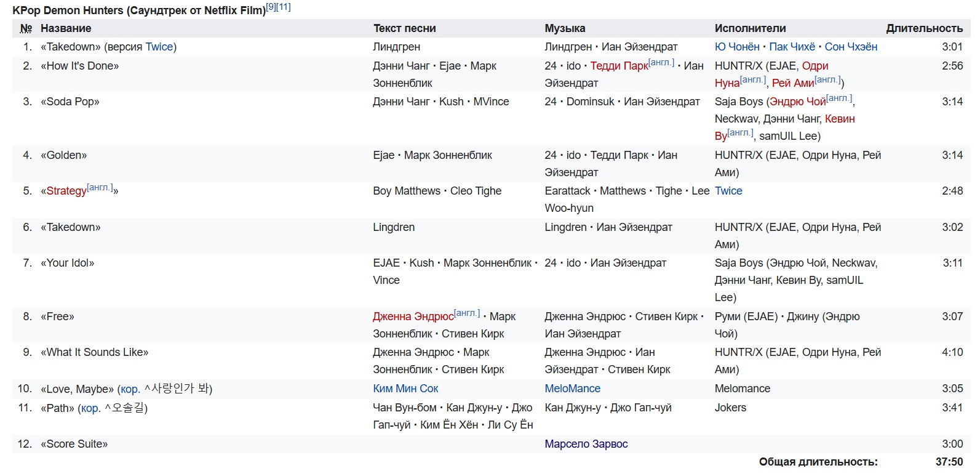Click the Общая длительность label
Image resolution: width=980 pixels, height=476 pixels.
click(x=818, y=462)
